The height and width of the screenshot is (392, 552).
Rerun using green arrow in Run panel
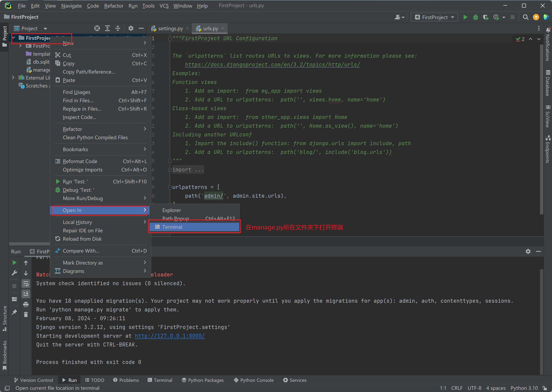(x=14, y=263)
